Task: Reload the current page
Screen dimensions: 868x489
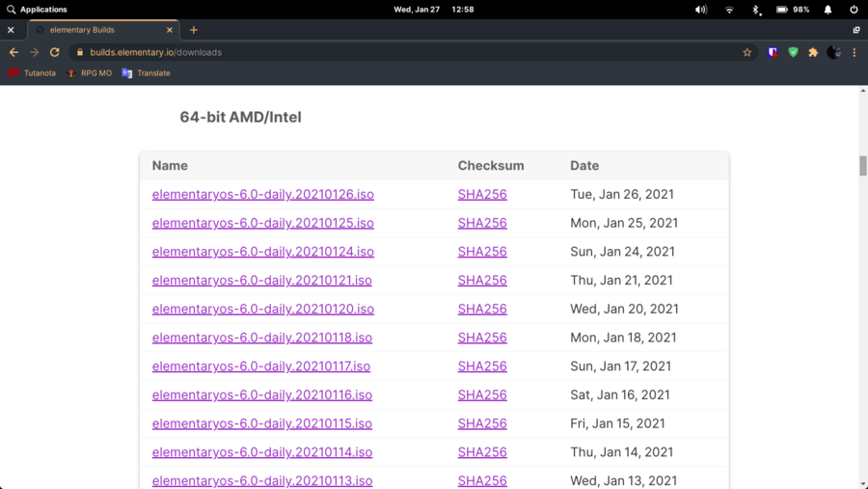Action: click(x=54, y=52)
